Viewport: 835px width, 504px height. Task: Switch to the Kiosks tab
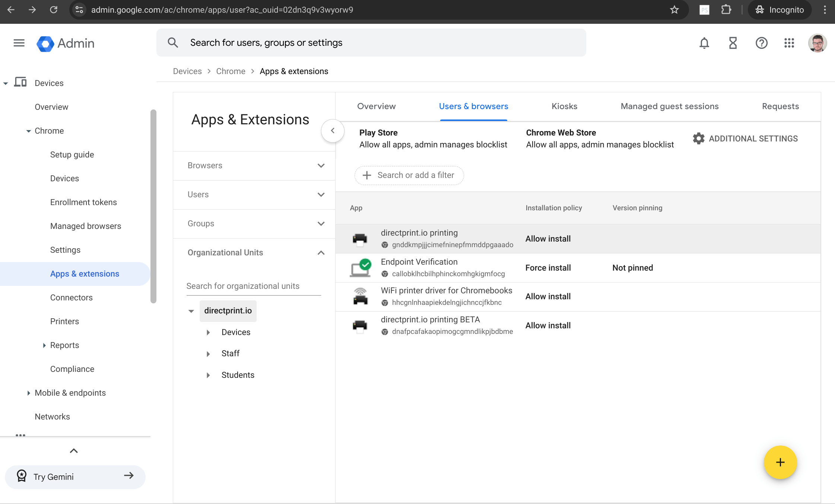564,106
